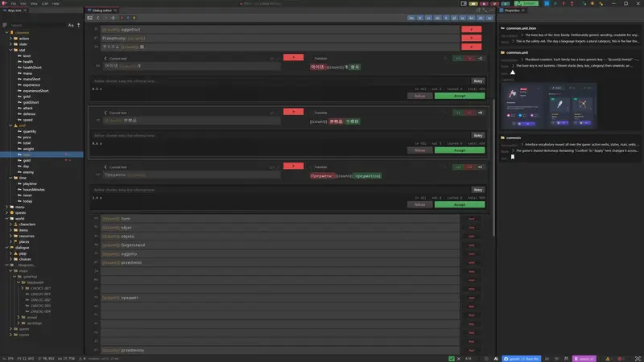Go back with the left chevron in editor toolbar
This screenshot has width=644, height=362.
point(97,18)
